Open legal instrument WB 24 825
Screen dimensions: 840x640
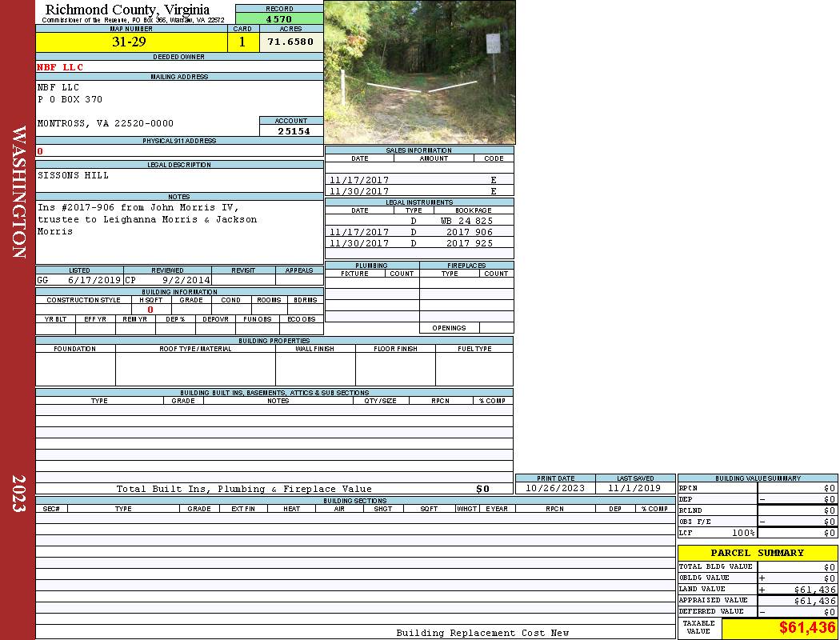pyautogui.click(x=466, y=221)
